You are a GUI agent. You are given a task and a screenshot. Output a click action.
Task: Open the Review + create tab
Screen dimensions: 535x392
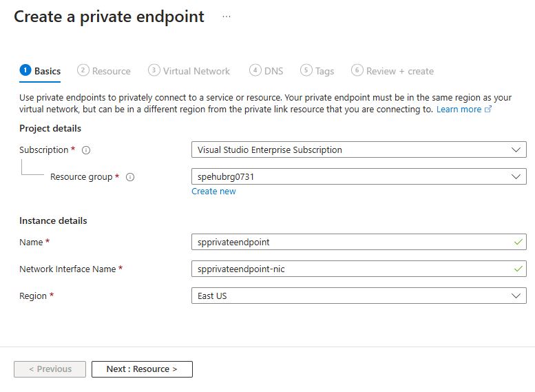(399, 71)
